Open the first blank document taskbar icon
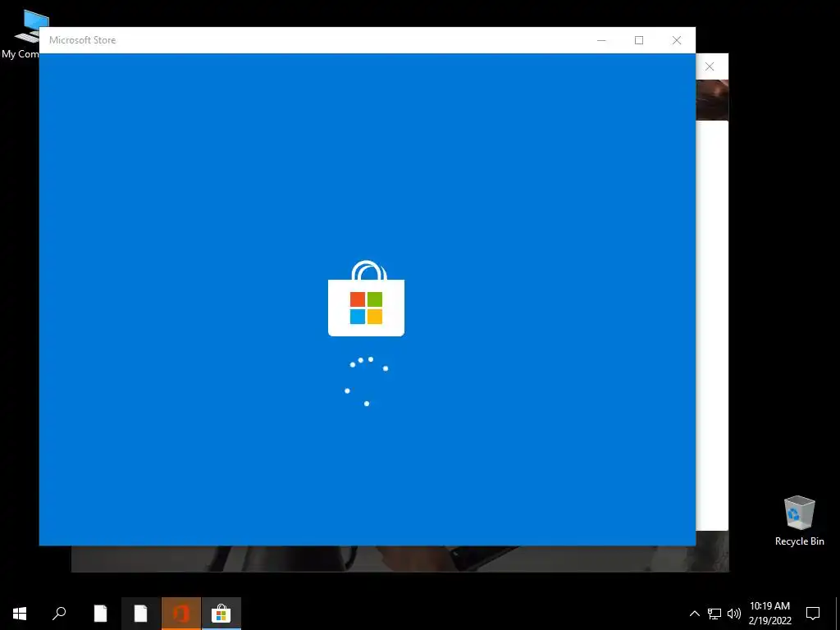Viewport: 840px width, 630px height. tap(100, 614)
